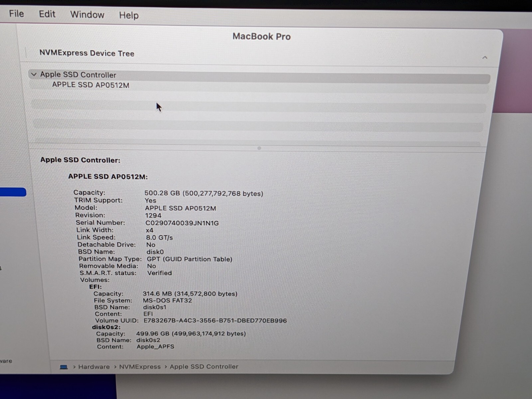532x399 pixels.
Task: Click the serial number C0290740039JN1N1G
Action: point(182,223)
